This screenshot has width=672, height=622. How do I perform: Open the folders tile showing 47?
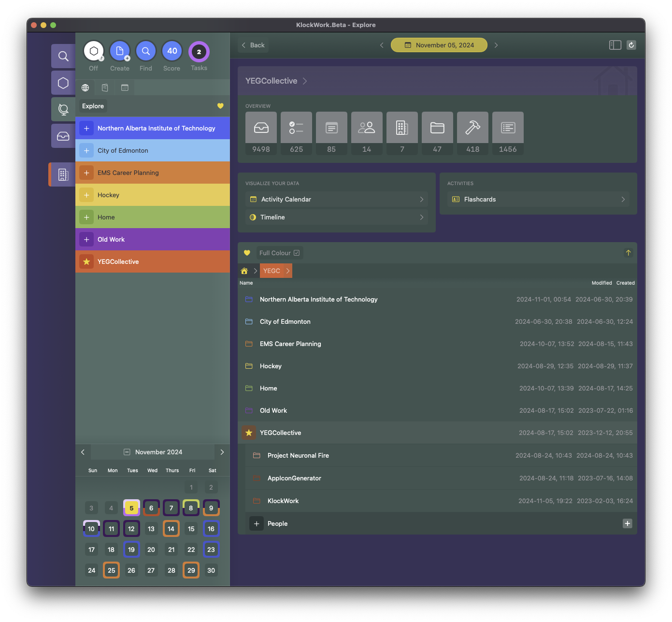tap(437, 133)
